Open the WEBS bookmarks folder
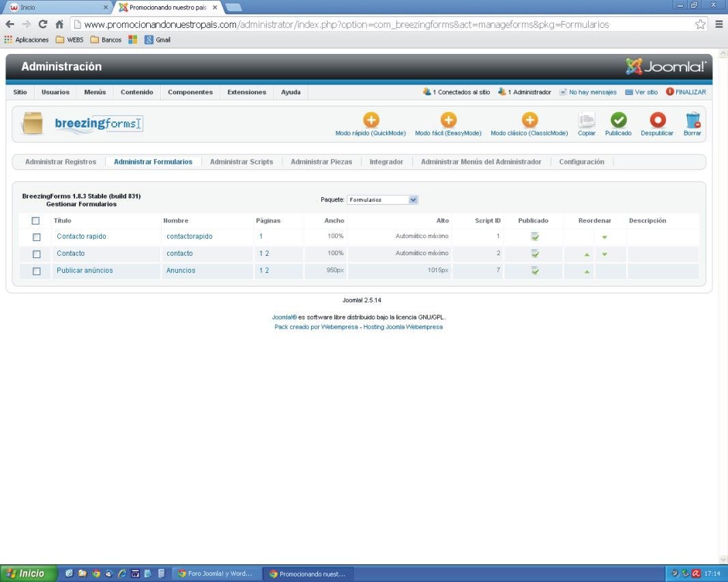Image resolution: width=728 pixels, height=582 pixels. pos(70,40)
